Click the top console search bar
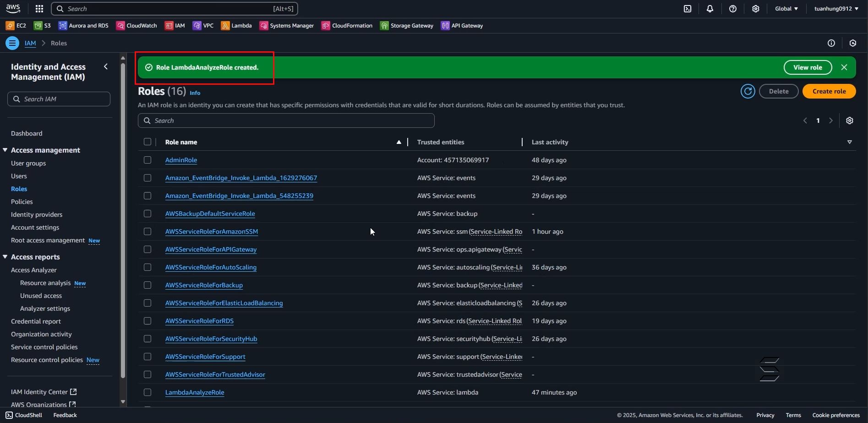 coord(175,9)
